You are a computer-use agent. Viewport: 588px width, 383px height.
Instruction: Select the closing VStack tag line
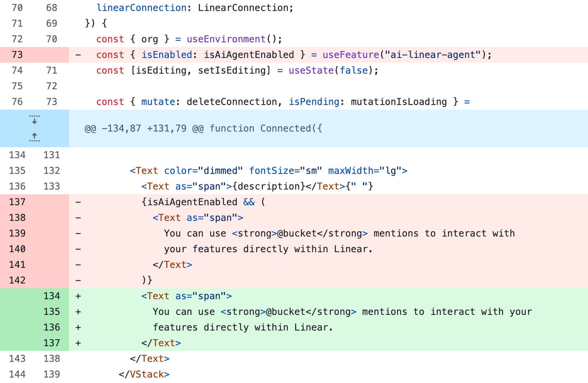pos(144,374)
